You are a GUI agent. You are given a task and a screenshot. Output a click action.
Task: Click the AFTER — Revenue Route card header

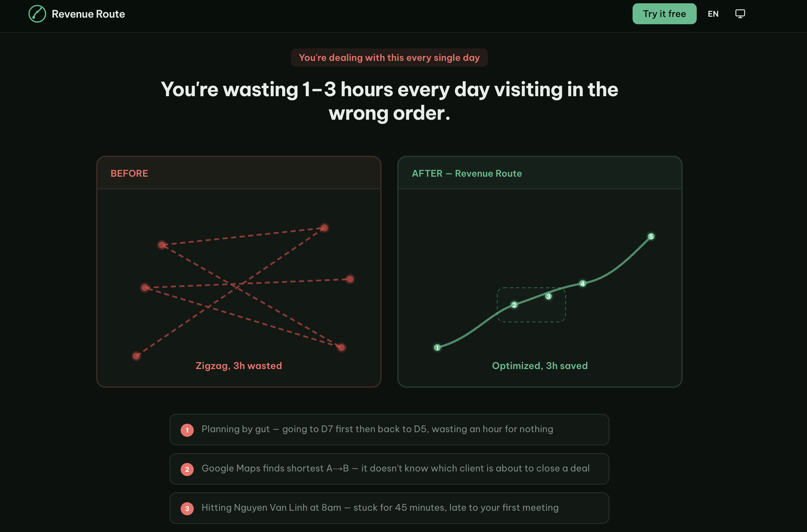[466, 173]
